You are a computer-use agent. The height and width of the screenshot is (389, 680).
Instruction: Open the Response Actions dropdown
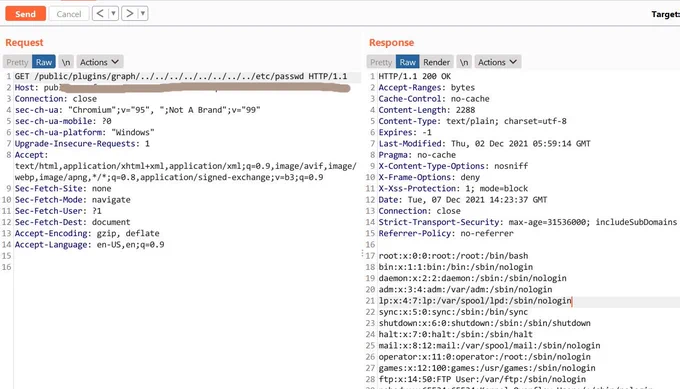tap(498, 62)
